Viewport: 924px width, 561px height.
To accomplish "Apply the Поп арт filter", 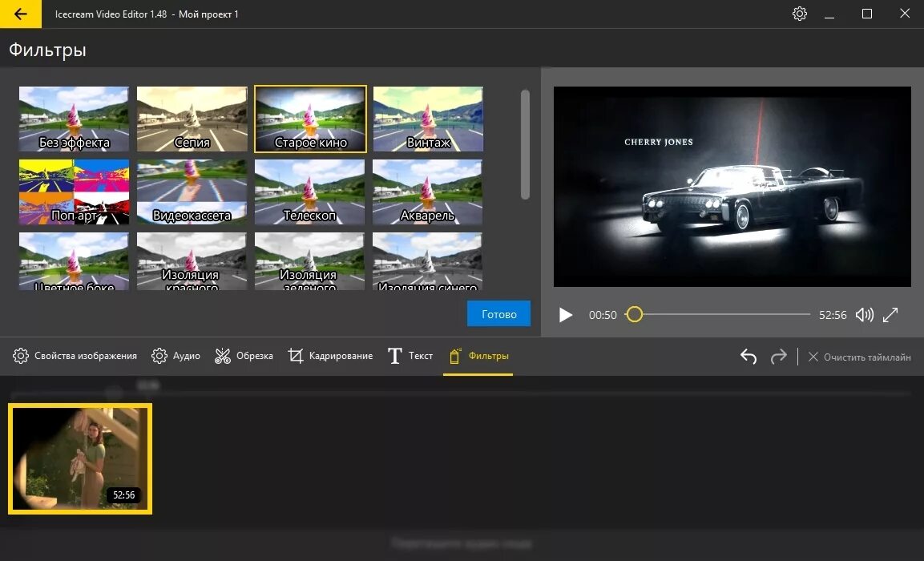I will pos(74,192).
